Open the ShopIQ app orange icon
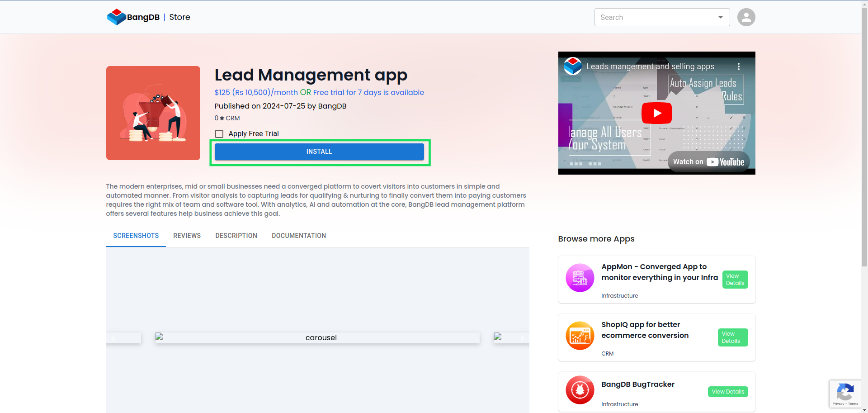The image size is (868, 413). click(x=580, y=335)
